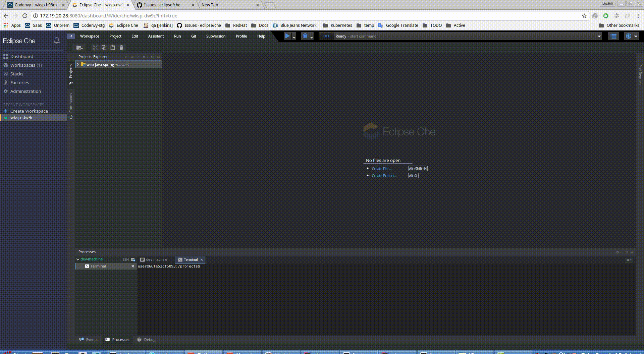
Task: Close the Terminal tab
Action: (202, 260)
